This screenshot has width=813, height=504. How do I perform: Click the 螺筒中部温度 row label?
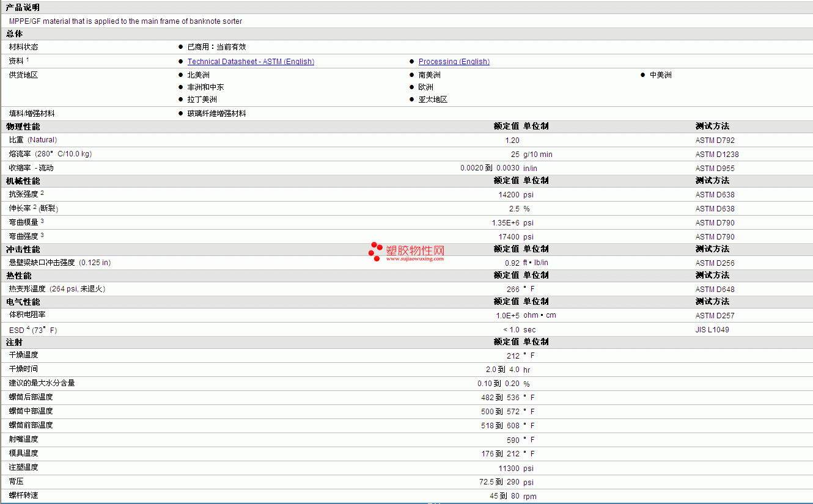pos(31,411)
